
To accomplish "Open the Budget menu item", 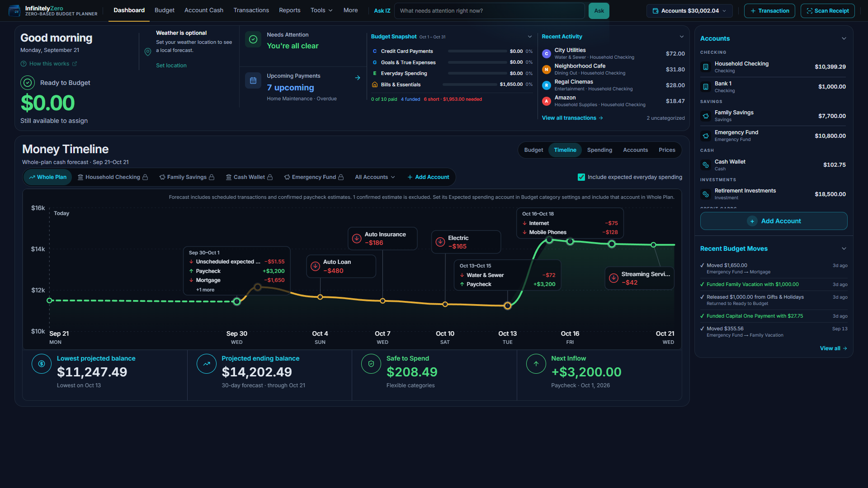I will [x=165, y=10].
